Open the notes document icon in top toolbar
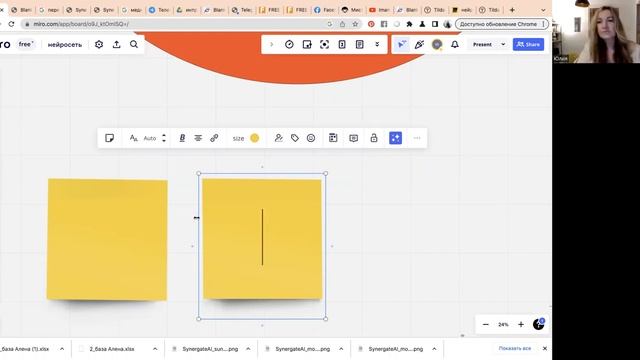 tap(360, 44)
